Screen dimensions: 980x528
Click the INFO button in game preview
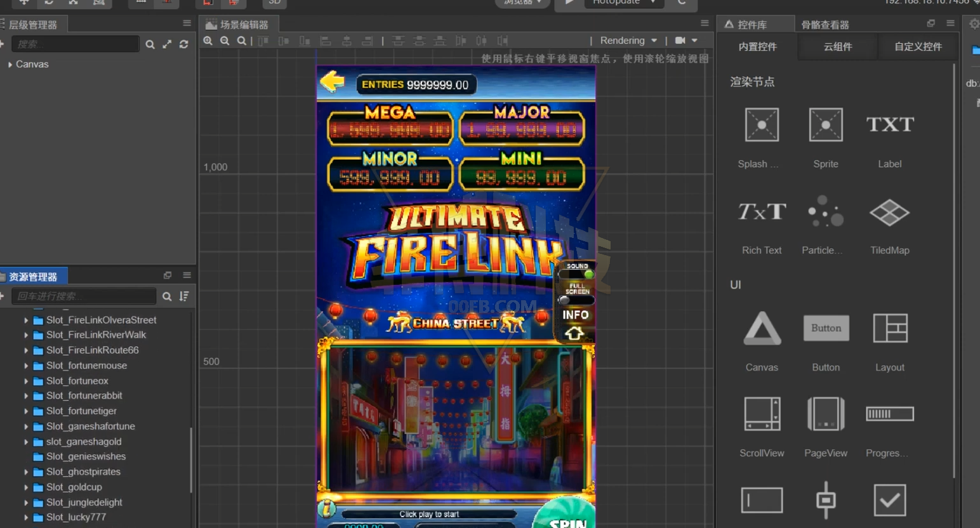click(x=575, y=315)
